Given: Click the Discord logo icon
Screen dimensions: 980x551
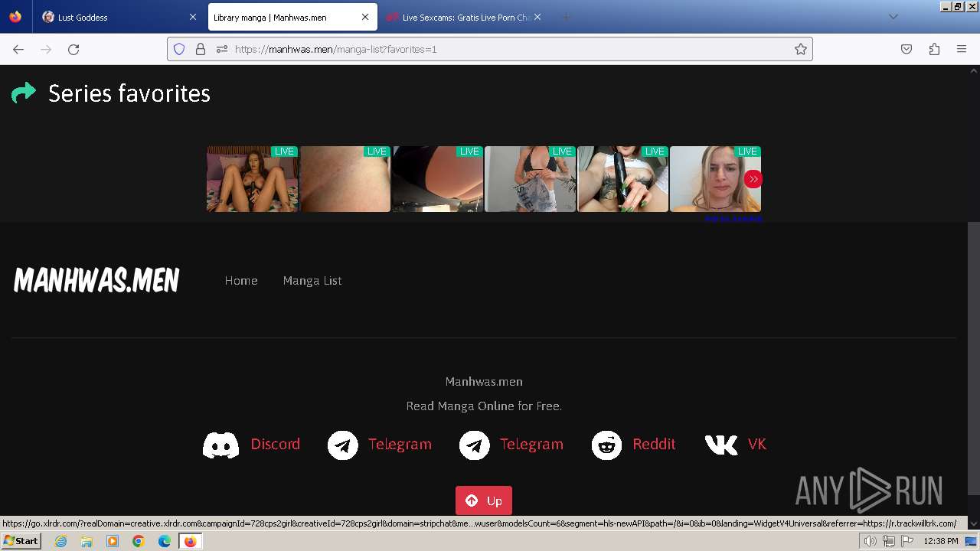Looking at the screenshot, I should pyautogui.click(x=220, y=445).
